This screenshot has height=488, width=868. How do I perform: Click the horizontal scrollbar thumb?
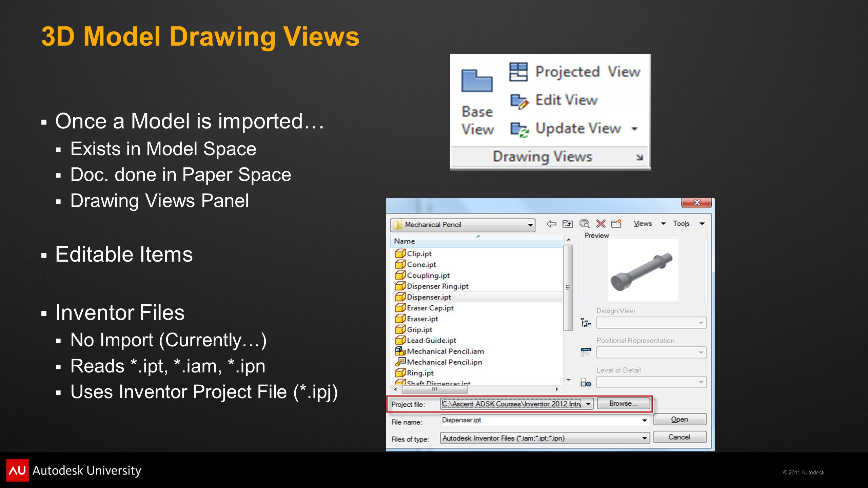tap(435, 389)
